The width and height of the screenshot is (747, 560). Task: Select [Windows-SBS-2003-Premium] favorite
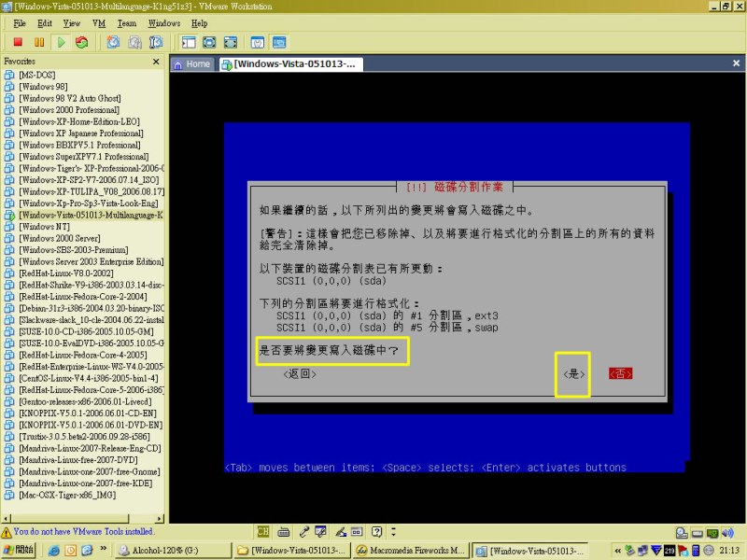pyautogui.click(x=74, y=250)
